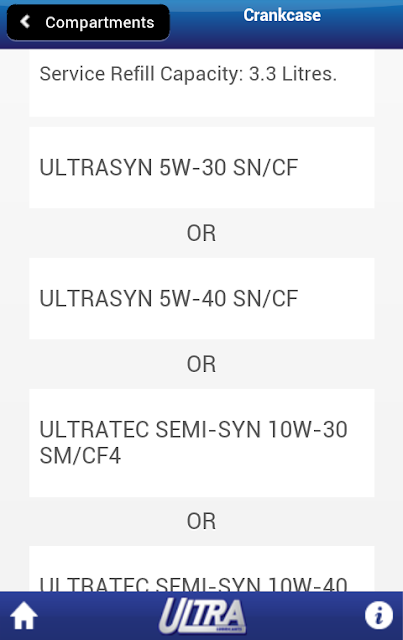The height and width of the screenshot is (640, 403).
Task: Tap the 3.3 Litres capacity value
Action: pos(293,74)
